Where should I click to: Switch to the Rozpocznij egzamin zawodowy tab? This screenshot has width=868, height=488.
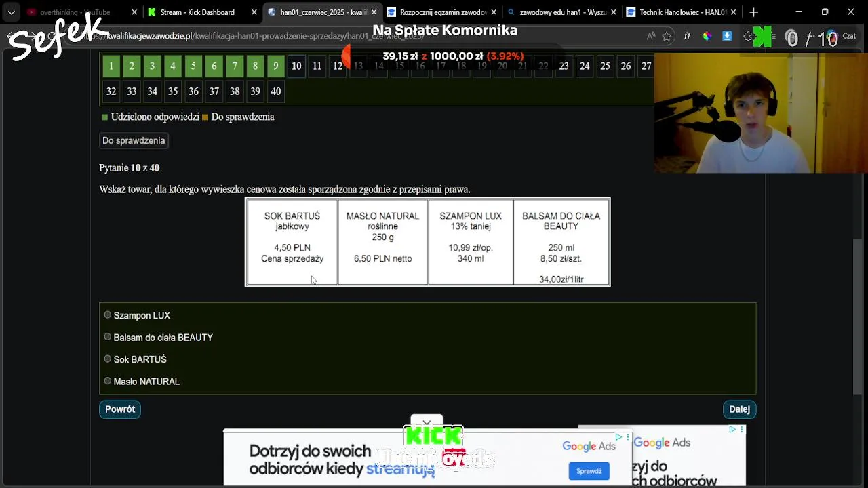pyautogui.click(x=441, y=12)
